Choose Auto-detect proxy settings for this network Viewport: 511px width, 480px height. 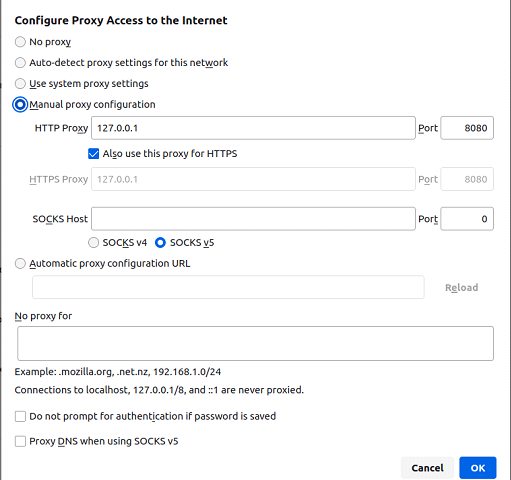(x=20, y=63)
